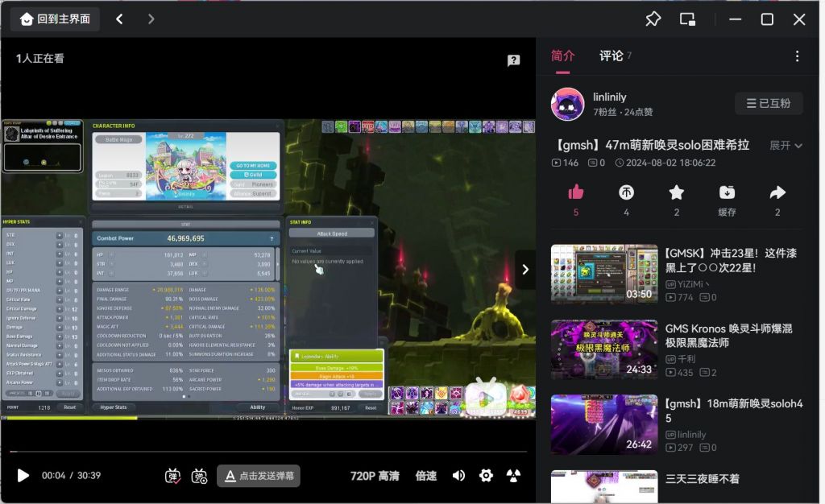Click the 已互粉 follow button

click(x=769, y=103)
